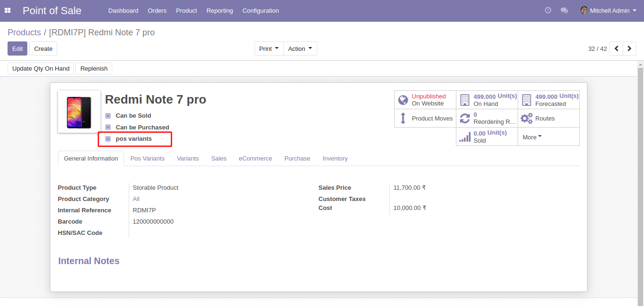Toggle the Can be Sold checkbox

[108, 115]
